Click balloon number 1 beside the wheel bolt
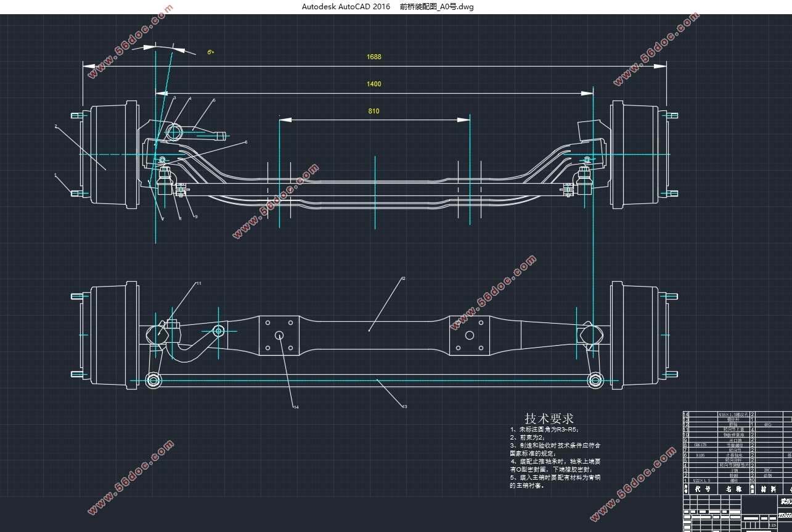792x532 pixels. click(x=56, y=175)
